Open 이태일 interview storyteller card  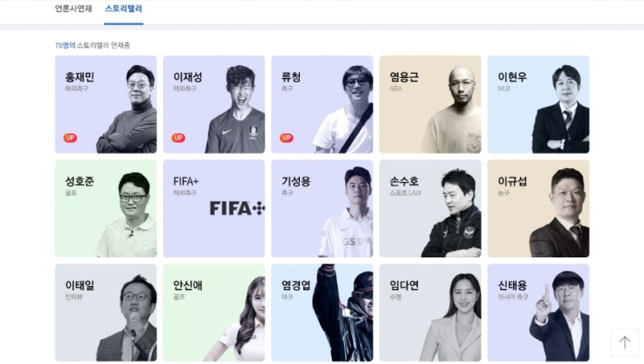coord(106,313)
